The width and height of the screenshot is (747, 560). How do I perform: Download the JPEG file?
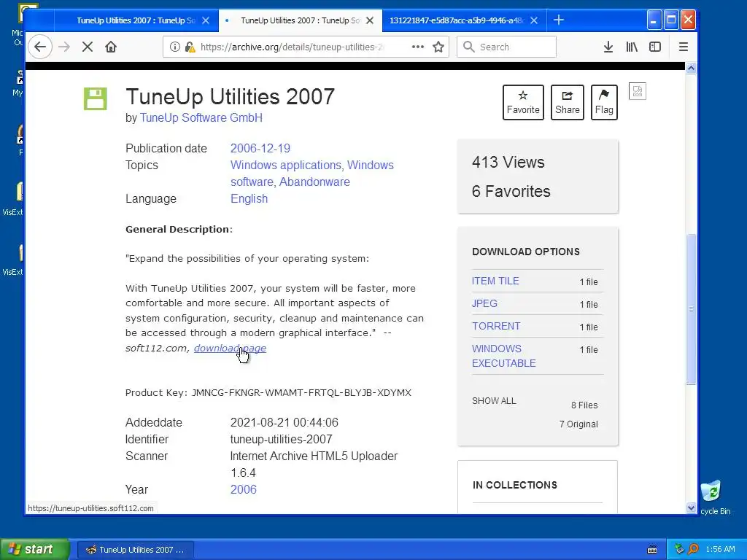pos(484,303)
